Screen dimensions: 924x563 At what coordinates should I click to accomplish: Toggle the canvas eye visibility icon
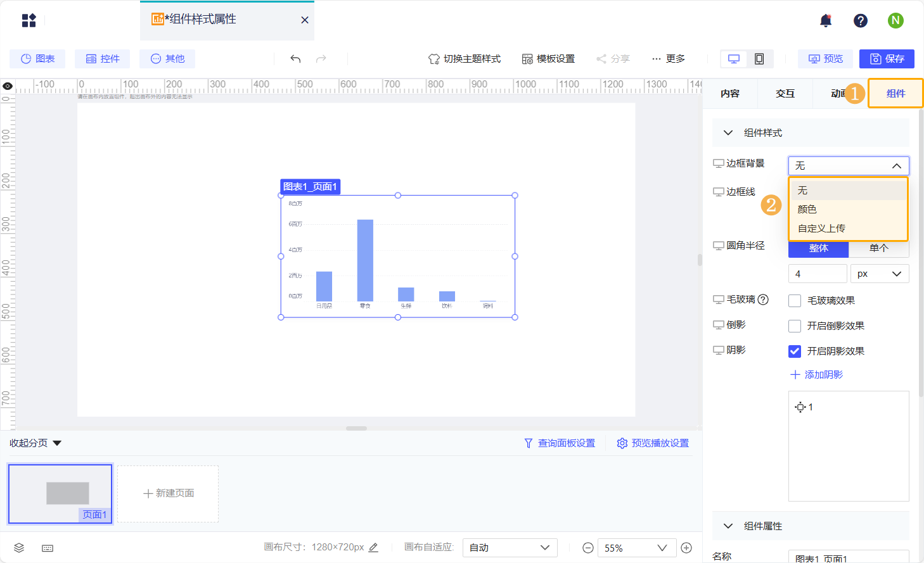[8, 86]
